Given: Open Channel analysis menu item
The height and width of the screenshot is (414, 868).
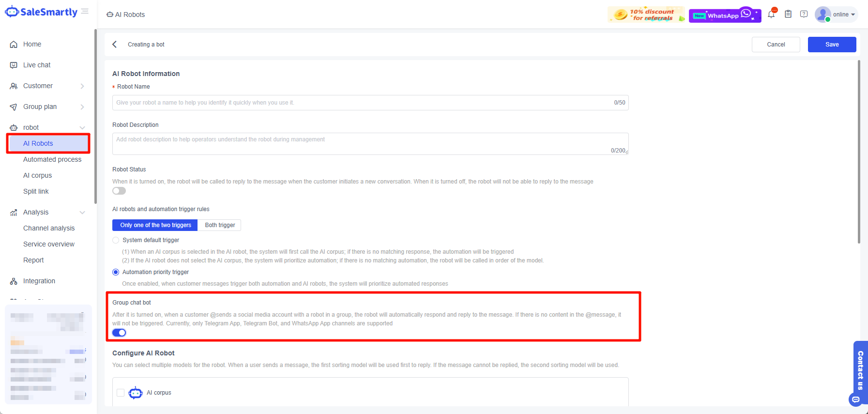Looking at the screenshot, I should click(x=49, y=228).
